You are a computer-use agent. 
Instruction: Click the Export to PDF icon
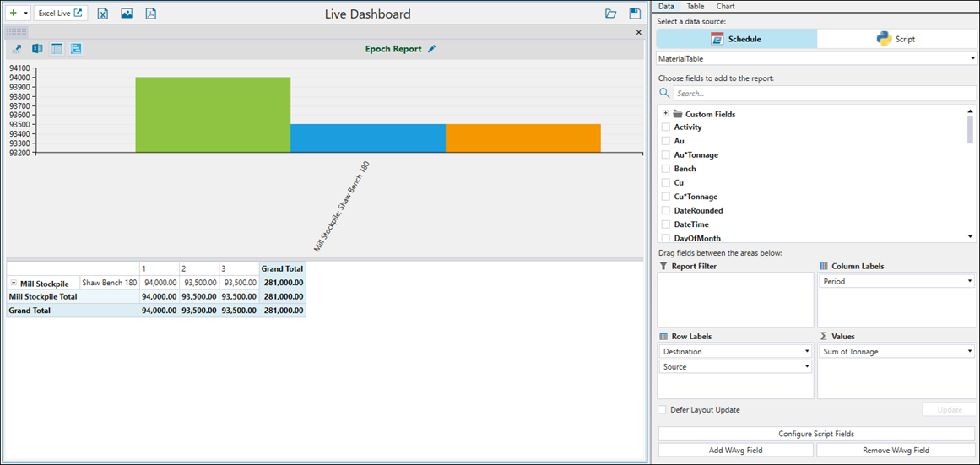tap(151, 14)
